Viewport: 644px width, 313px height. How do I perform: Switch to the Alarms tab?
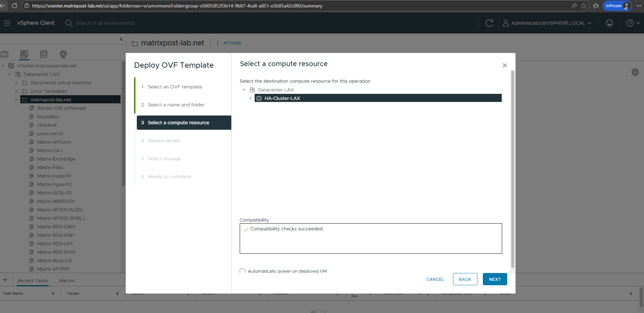tap(67, 280)
